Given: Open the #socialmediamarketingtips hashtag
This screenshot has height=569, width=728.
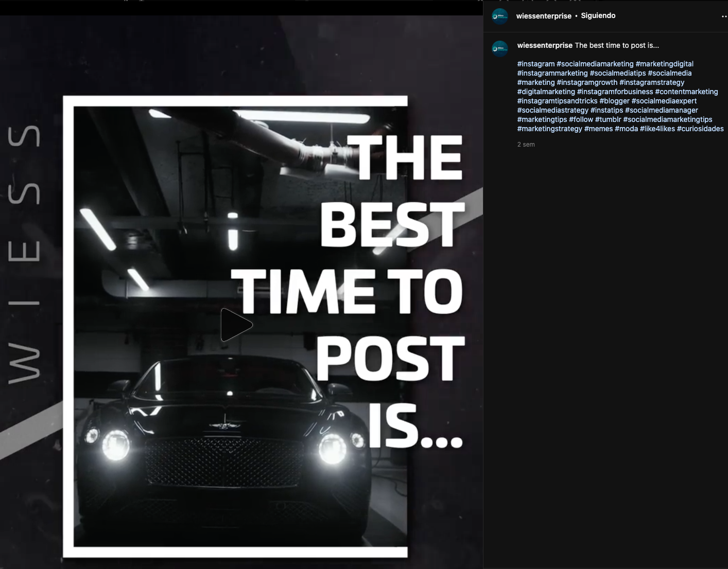Looking at the screenshot, I should click(668, 119).
